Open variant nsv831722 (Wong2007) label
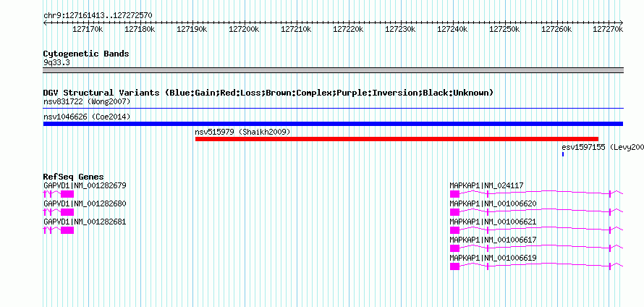 (87, 101)
